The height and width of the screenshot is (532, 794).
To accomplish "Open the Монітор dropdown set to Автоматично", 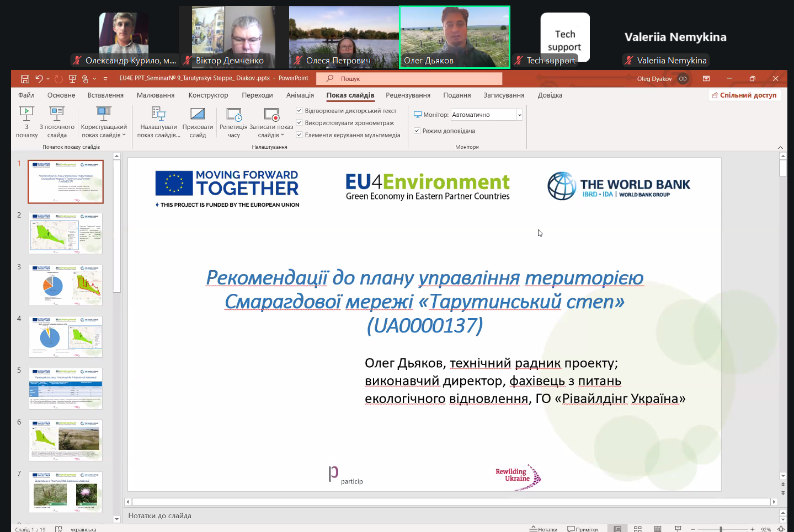I will click(519, 115).
